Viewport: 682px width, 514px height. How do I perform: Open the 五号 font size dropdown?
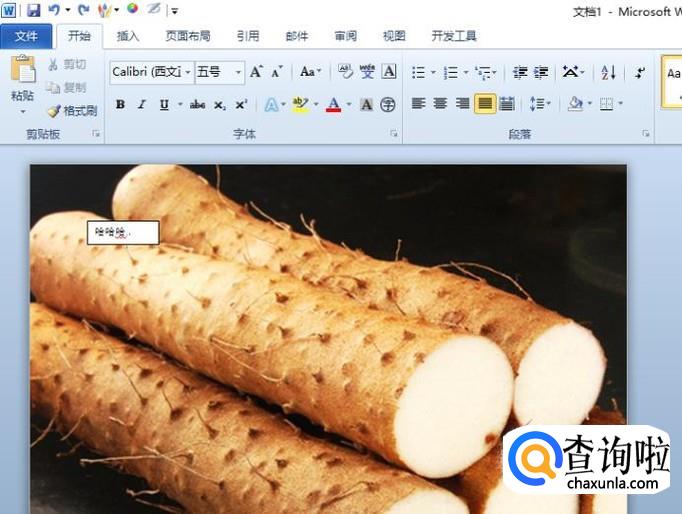pyautogui.click(x=238, y=72)
